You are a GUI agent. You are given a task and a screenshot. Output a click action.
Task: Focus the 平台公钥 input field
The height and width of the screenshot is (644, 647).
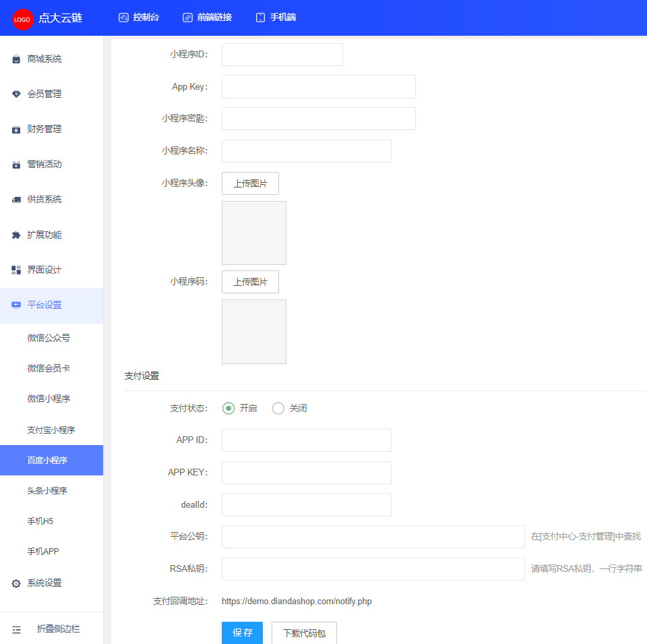coord(373,537)
